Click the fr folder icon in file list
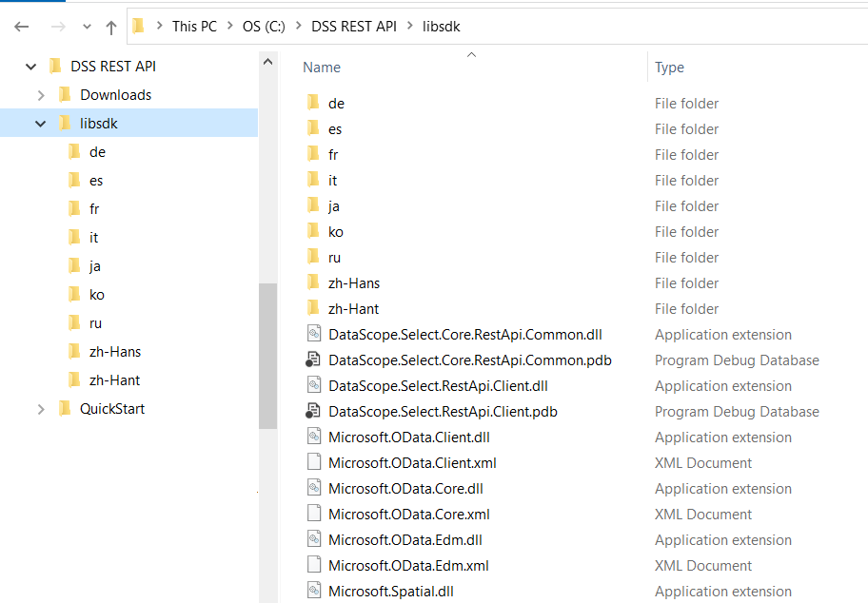 [x=313, y=154]
